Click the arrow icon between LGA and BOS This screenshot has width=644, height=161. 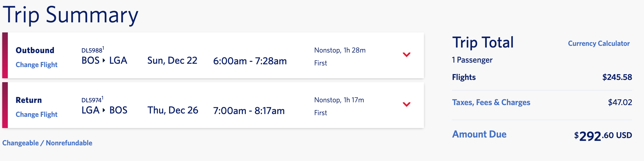pos(104,110)
